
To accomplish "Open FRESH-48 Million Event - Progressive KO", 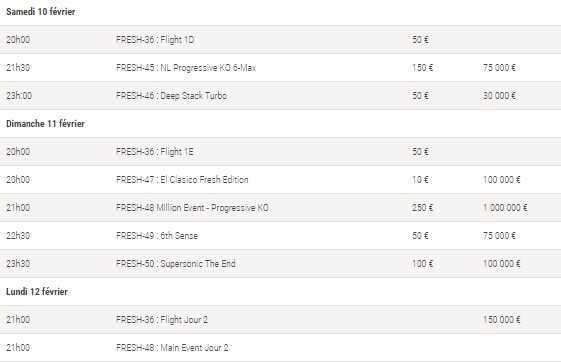I will [x=192, y=208].
